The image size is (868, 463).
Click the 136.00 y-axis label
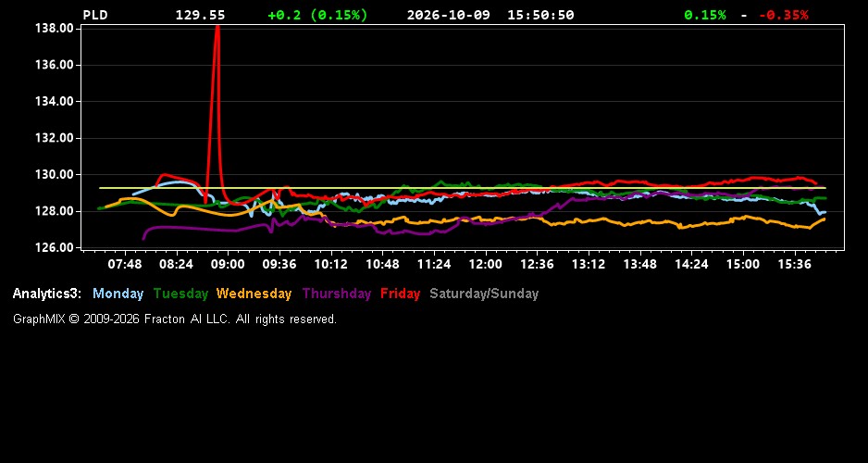coord(55,65)
